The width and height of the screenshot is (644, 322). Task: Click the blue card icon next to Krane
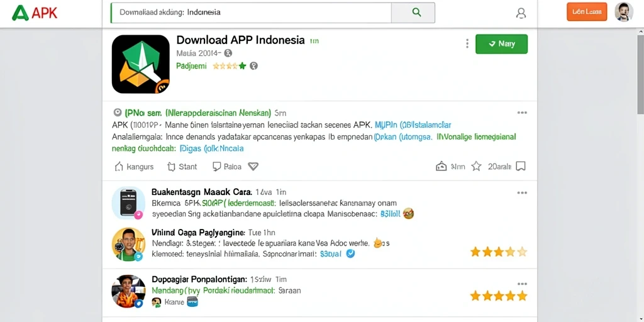click(x=192, y=302)
